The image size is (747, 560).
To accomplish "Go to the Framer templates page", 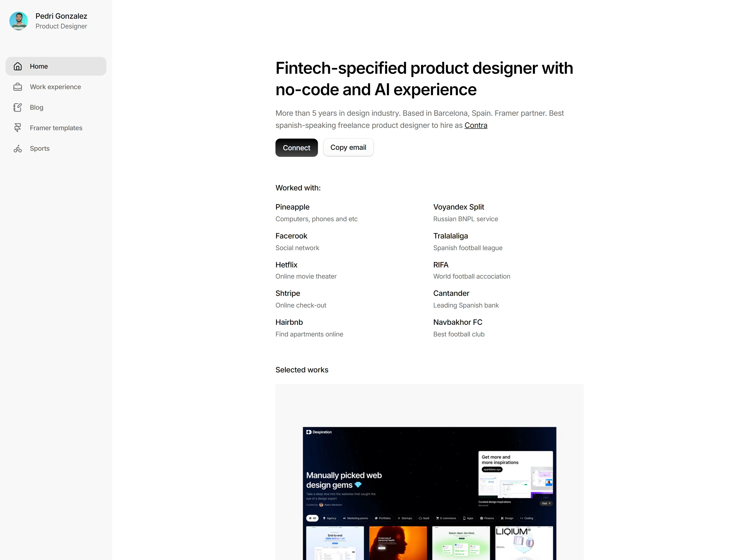I will point(56,128).
